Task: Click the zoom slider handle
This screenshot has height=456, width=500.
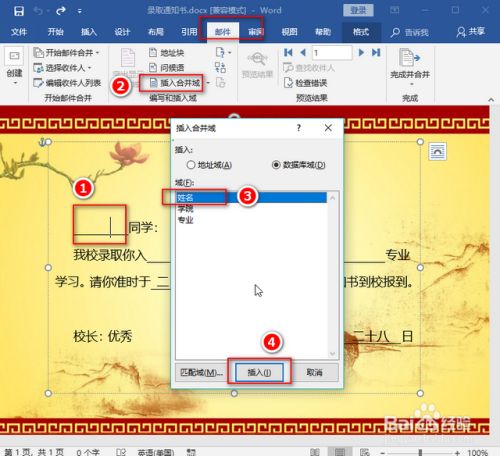Action: click(420, 453)
